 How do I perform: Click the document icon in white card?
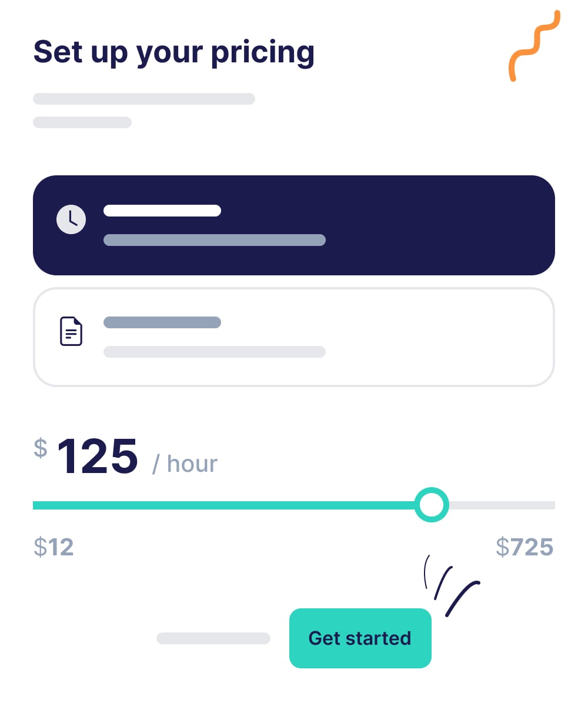click(x=71, y=331)
